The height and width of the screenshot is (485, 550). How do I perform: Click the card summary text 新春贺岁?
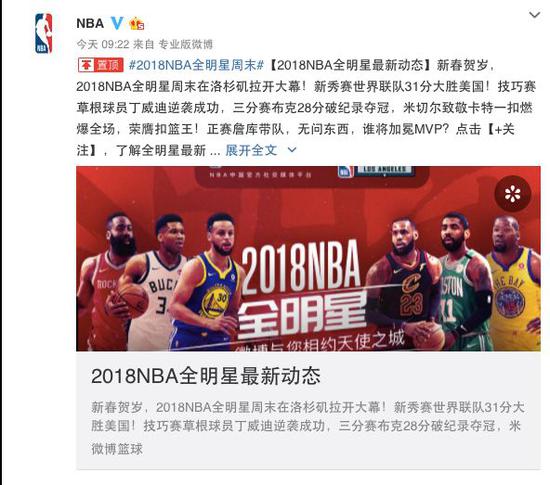pos(117,407)
